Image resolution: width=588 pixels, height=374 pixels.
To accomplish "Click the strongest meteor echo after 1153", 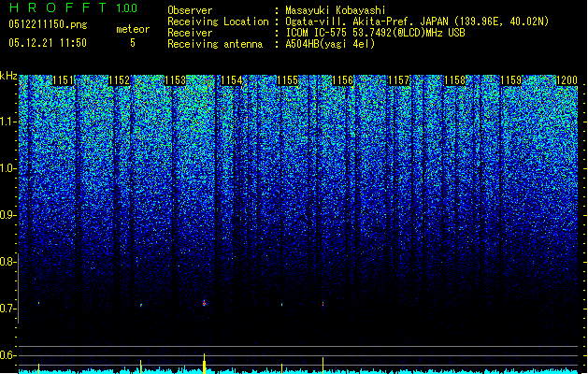I will point(204,303).
